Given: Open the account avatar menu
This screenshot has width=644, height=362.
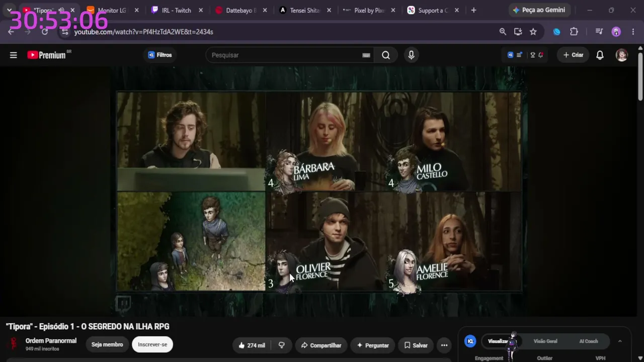Looking at the screenshot, I should coord(622,55).
